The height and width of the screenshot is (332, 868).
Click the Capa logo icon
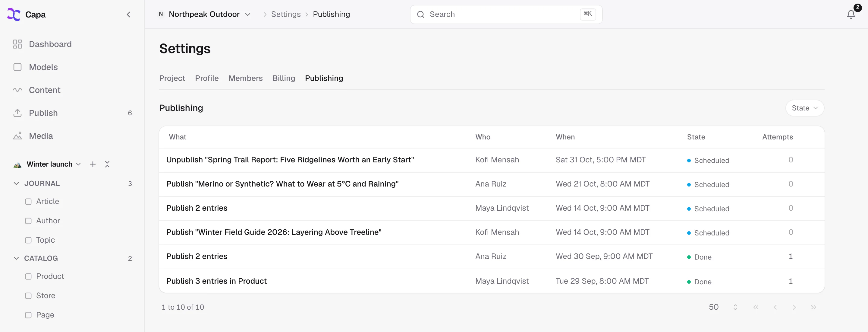tap(14, 14)
